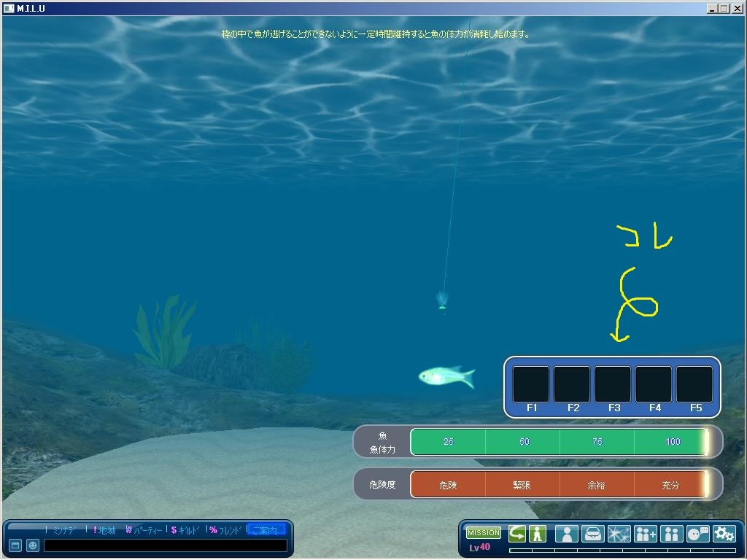Switch to the 地域 chat tab
This screenshot has width=747, height=560.
click(x=105, y=530)
